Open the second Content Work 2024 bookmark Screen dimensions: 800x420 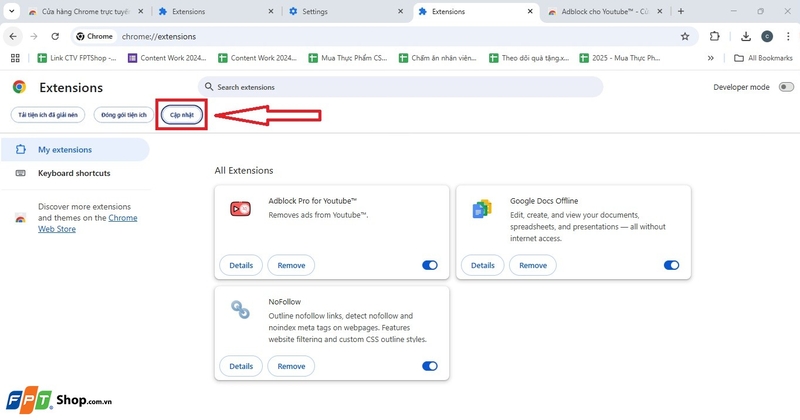point(258,58)
